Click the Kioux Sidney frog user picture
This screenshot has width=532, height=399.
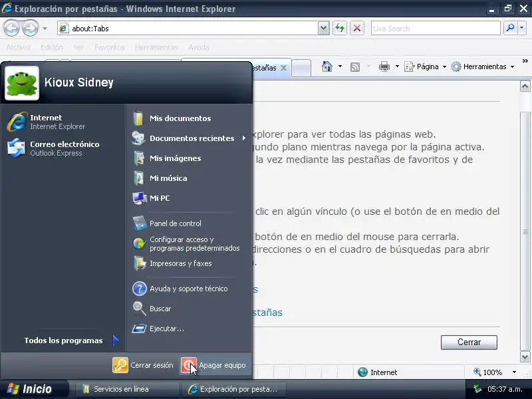(x=22, y=82)
